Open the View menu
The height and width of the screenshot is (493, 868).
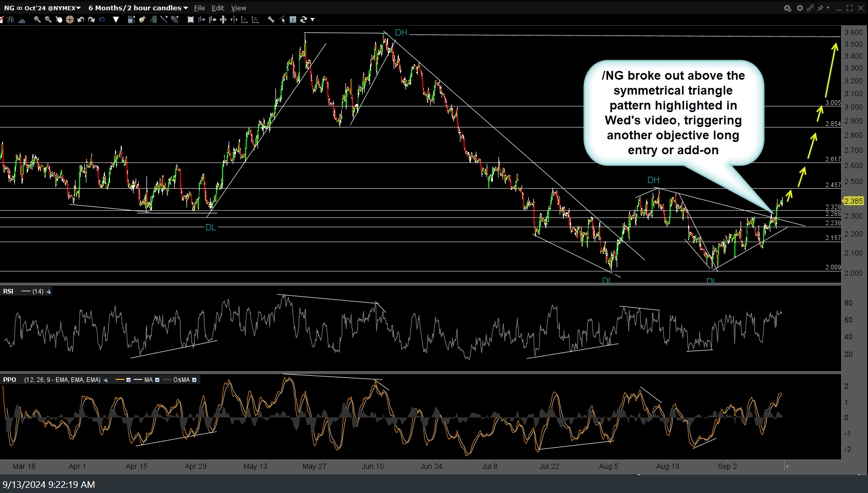coord(238,8)
